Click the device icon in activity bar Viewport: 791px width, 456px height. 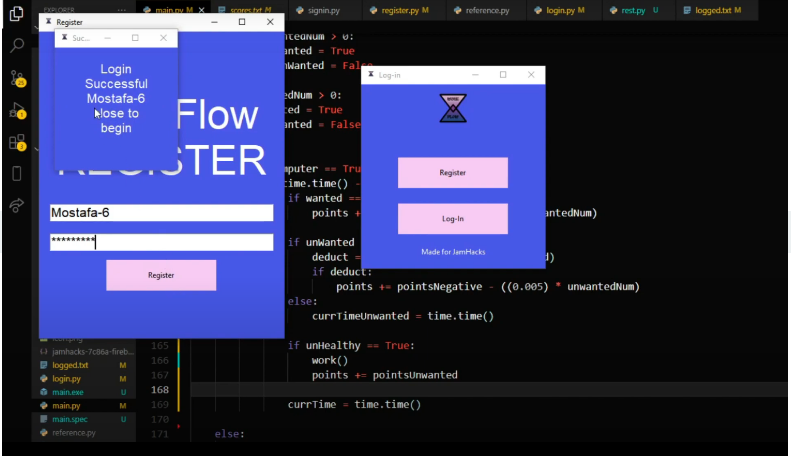click(17, 174)
